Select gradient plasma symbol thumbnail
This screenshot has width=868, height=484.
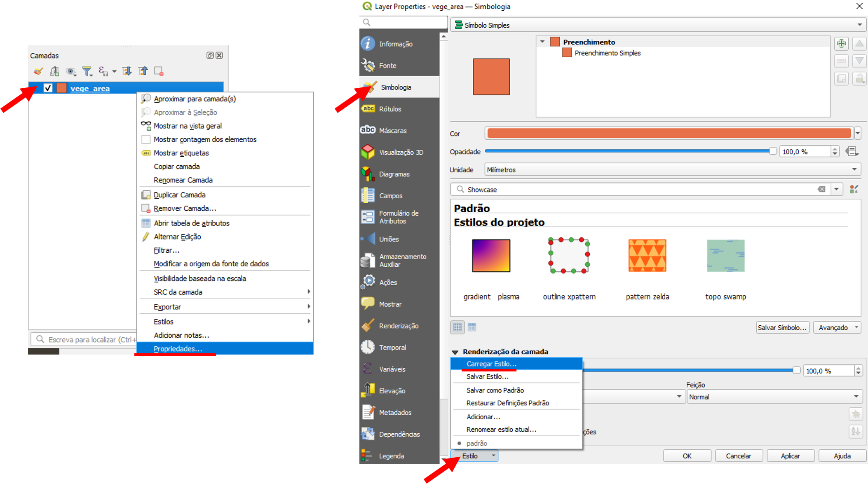[x=491, y=256]
